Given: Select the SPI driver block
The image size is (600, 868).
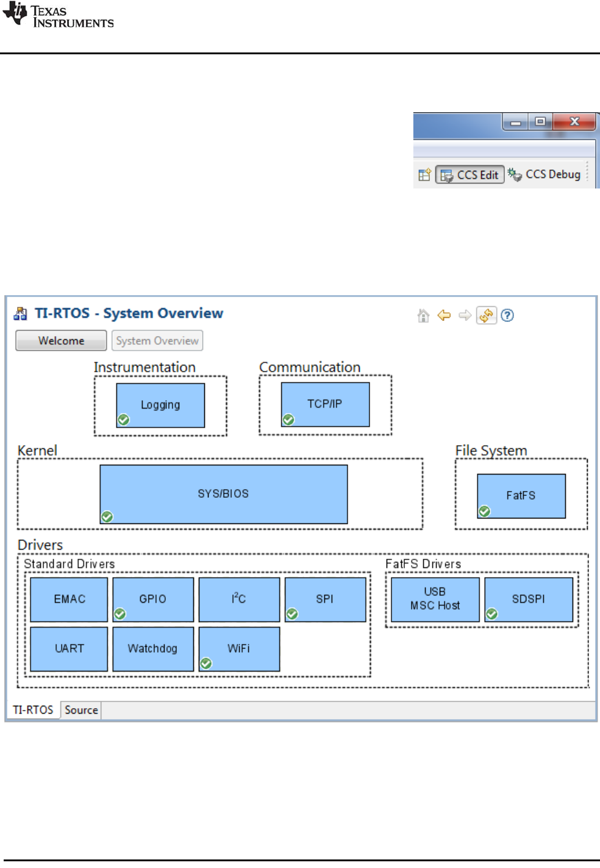Looking at the screenshot, I should (x=325, y=600).
